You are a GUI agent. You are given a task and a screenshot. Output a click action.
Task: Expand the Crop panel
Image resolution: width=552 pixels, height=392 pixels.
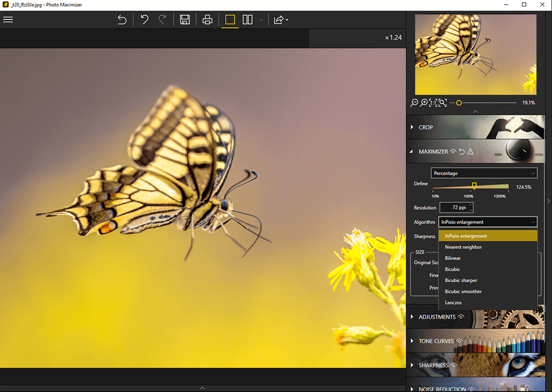coord(425,127)
